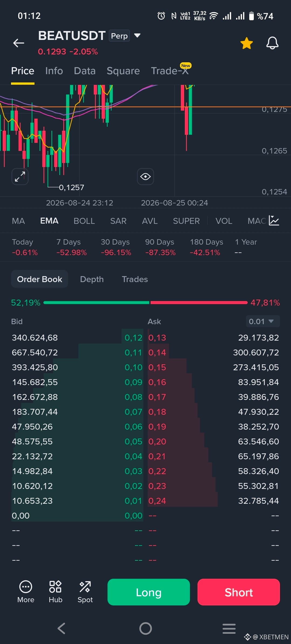The height and width of the screenshot is (644, 291).
Task: Open the More menu icon
Action: tap(26, 592)
